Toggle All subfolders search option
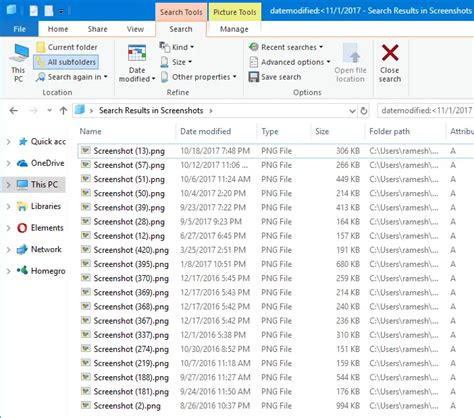This screenshot has height=418, width=474. click(66, 62)
